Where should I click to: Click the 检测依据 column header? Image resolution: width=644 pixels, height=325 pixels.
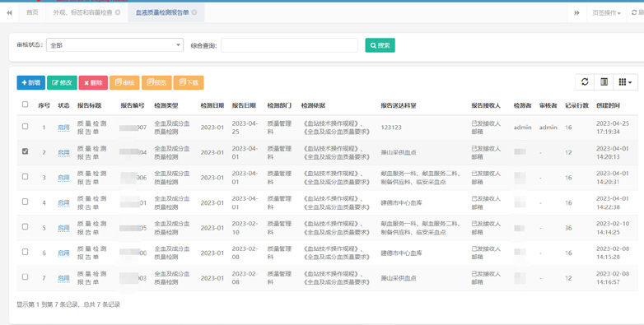(x=313, y=105)
